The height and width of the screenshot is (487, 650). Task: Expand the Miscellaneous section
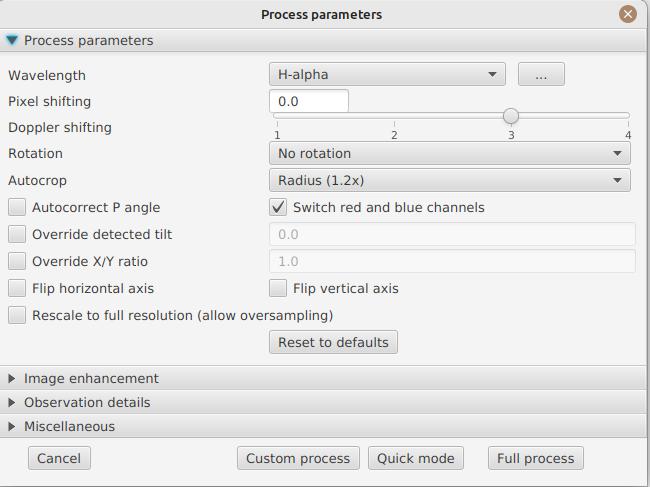point(12,427)
